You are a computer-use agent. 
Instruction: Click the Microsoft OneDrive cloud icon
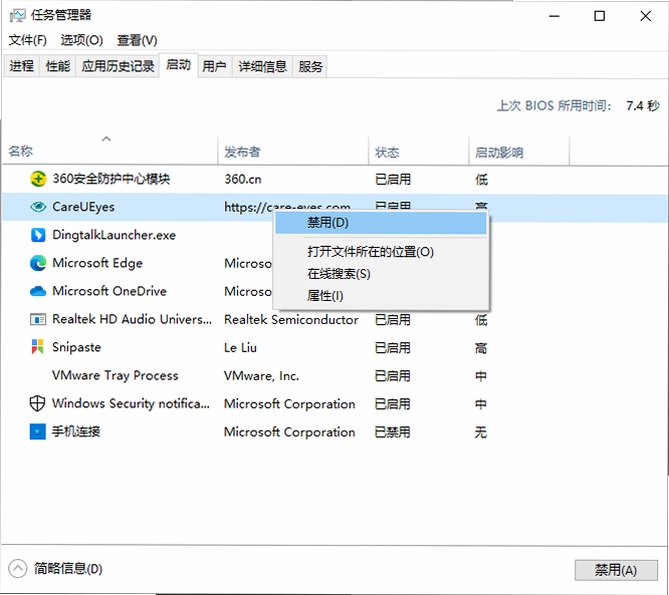(x=38, y=291)
